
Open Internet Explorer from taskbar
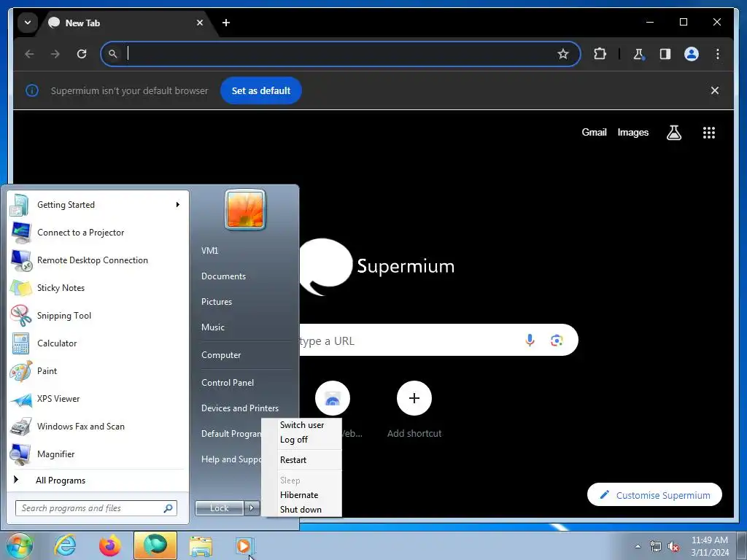coord(65,545)
